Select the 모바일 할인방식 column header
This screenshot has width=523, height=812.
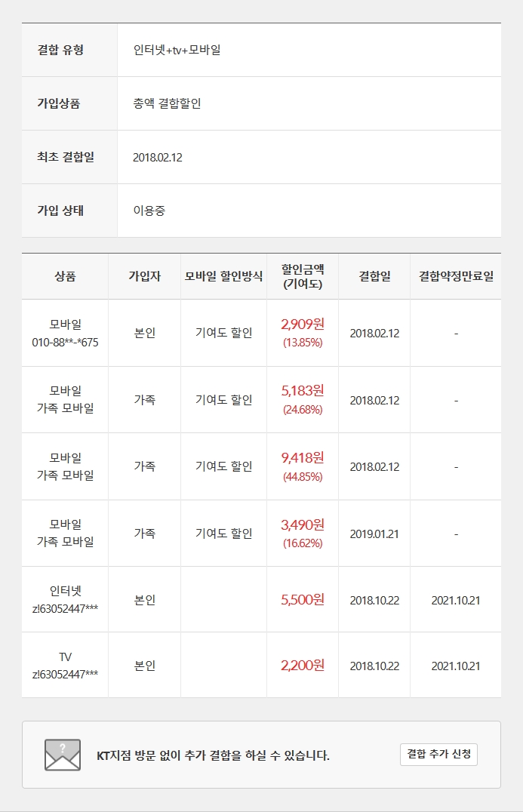click(x=223, y=276)
